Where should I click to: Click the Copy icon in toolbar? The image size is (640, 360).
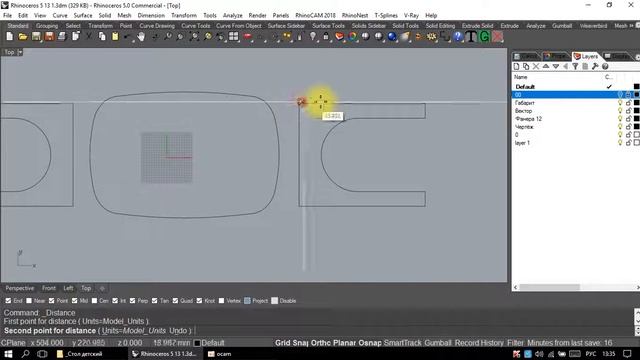102,37
